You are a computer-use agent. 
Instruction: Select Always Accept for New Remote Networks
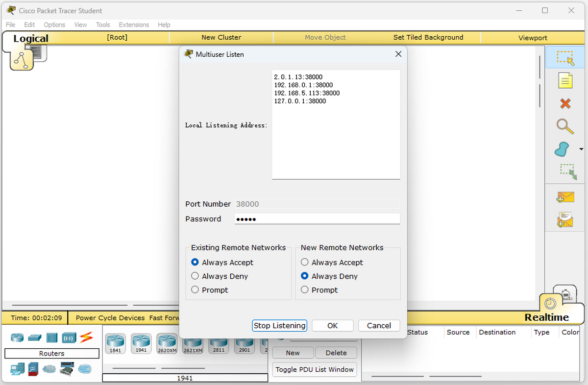305,262
